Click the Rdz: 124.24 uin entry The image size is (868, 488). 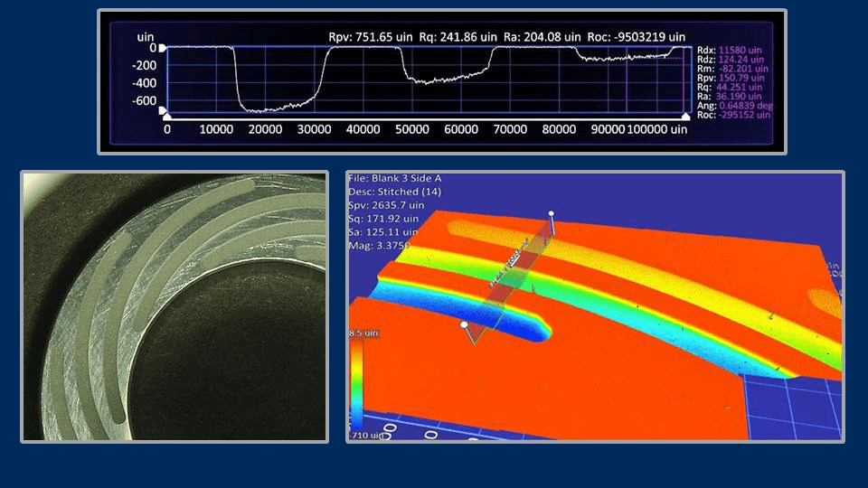point(731,60)
